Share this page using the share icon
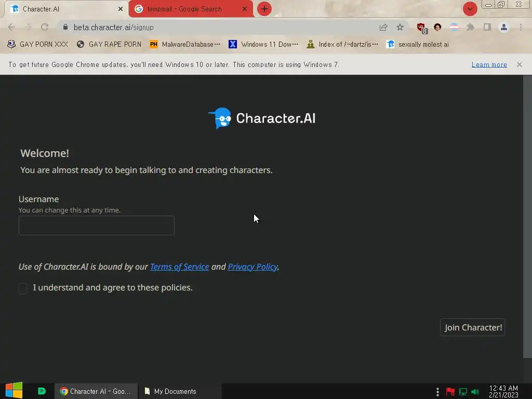The width and height of the screenshot is (532, 399). (x=383, y=27)
